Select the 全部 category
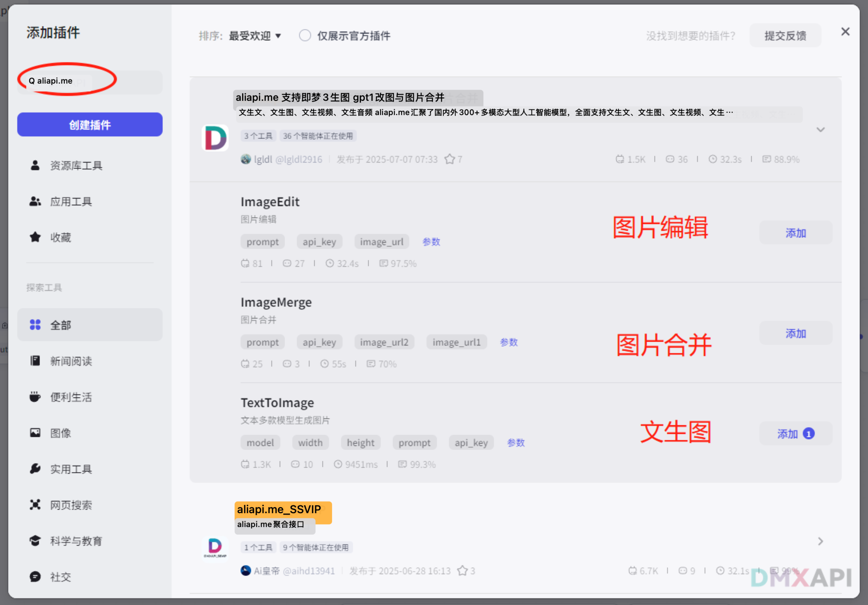The height and width of the screenshot is (605, 868). click(90, 325)
